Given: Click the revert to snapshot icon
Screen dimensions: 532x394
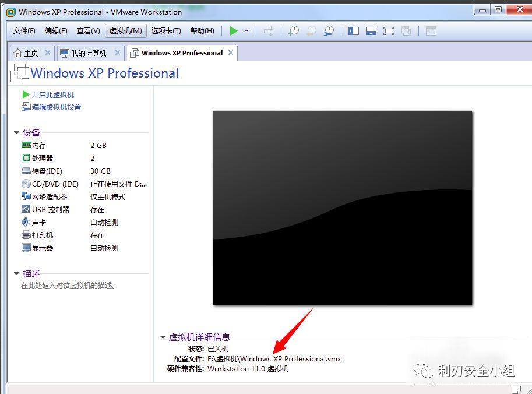Looking at the screenshot, I should pos(311,31).
